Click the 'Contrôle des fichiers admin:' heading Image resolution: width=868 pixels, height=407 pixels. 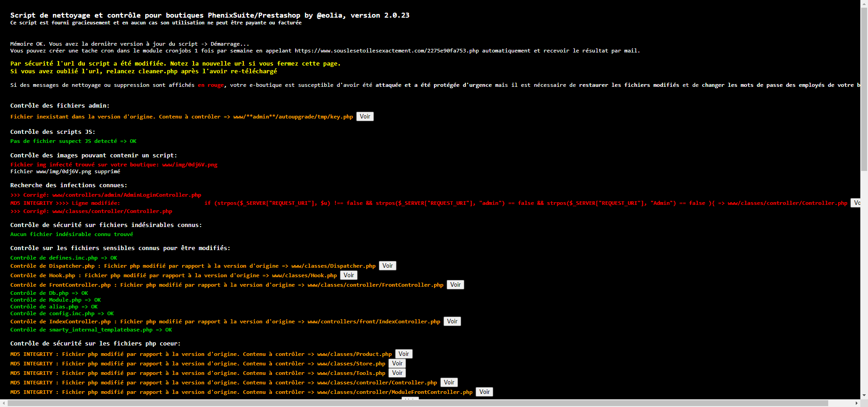tap(60, 106)
